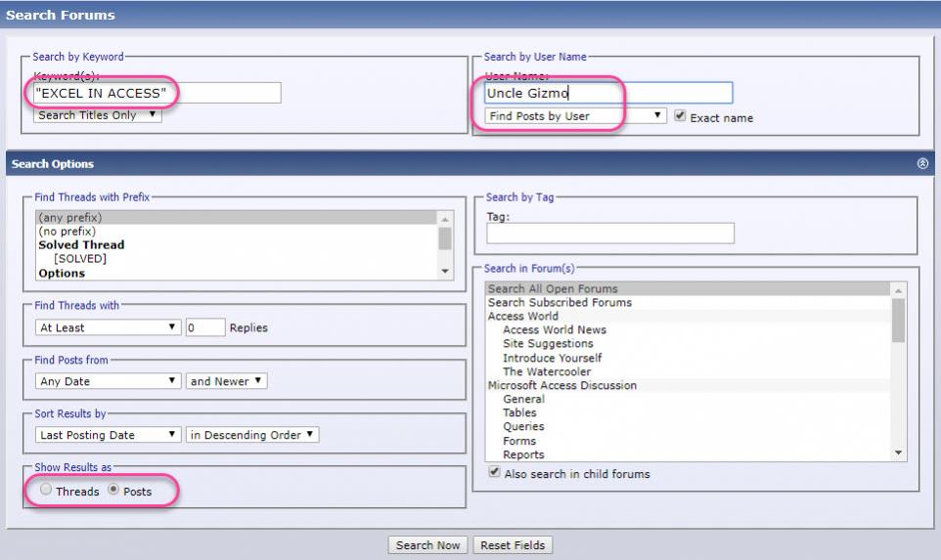This screenshot has width=941, height=560.
Task: Open the Search Titles Only dropdown
Action: tap(97, 115)
